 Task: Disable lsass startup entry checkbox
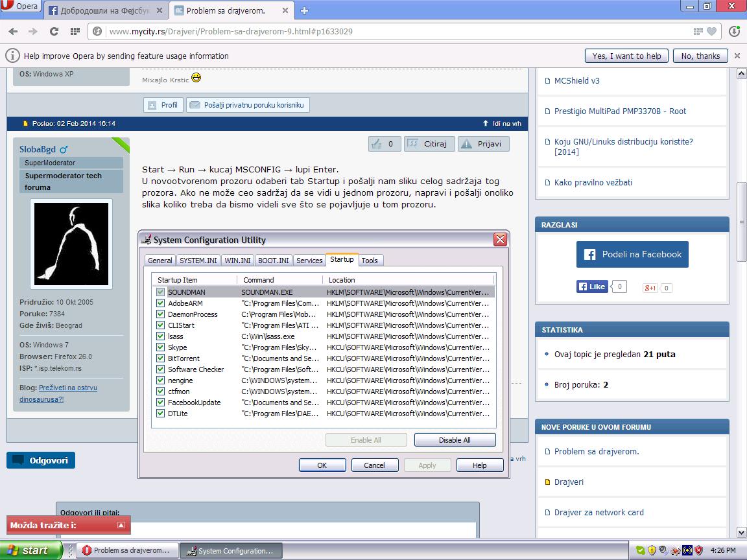click(161, 336)
